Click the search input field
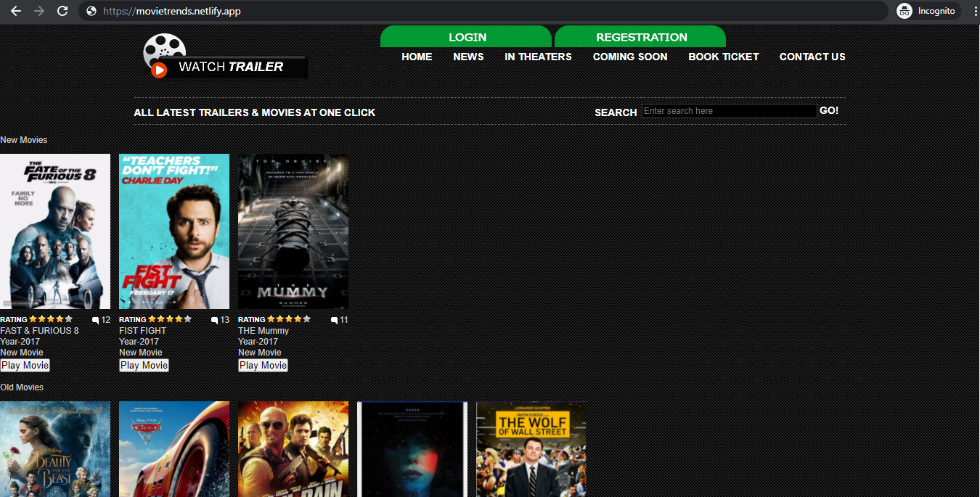The width and height of the screenshot is (980, 497). (729, 111)
